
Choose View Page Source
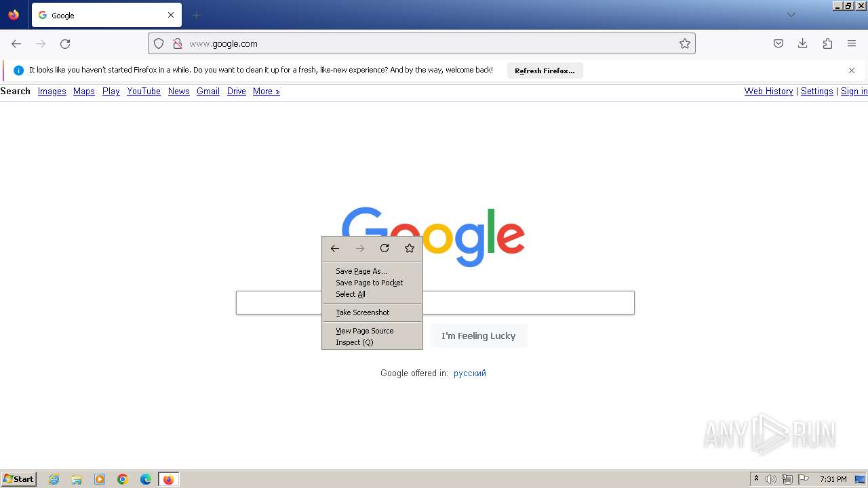[x=372, y=331]
